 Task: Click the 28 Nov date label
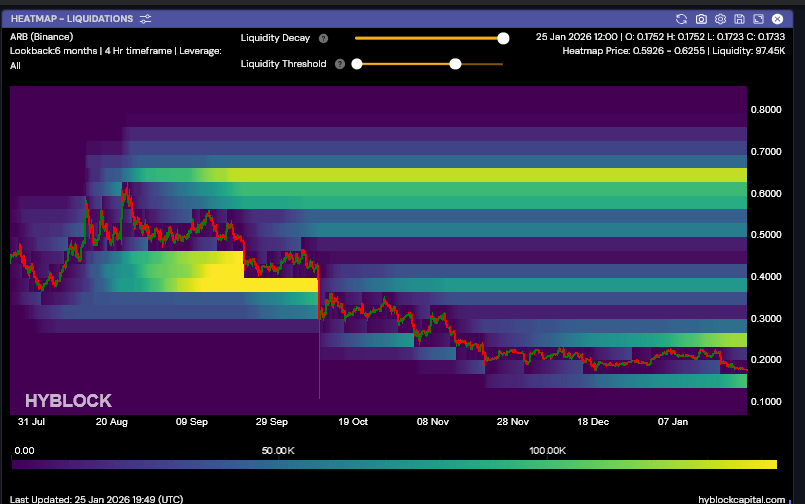512,422
